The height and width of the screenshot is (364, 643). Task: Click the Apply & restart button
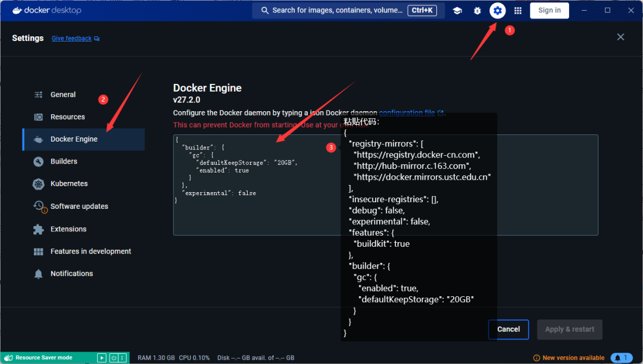tap(570, 330)
